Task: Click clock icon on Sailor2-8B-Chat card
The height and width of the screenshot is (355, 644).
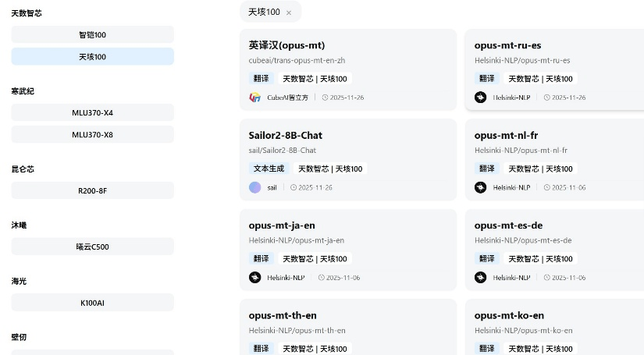Action: coord(294,187)
